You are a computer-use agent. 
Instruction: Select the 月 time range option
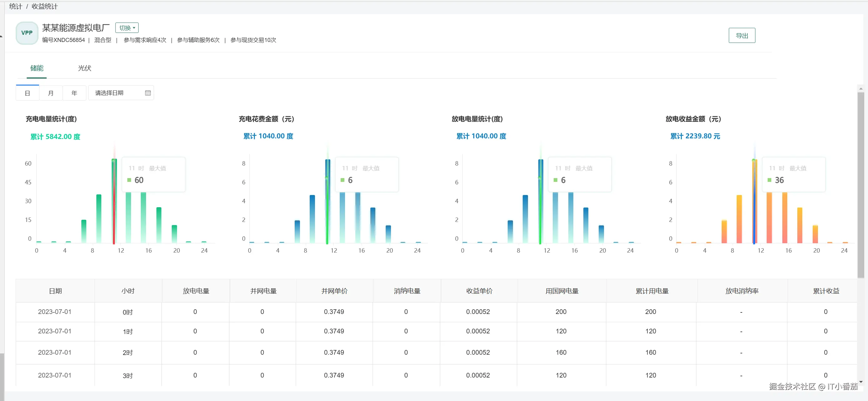click(x=51, y=93)
